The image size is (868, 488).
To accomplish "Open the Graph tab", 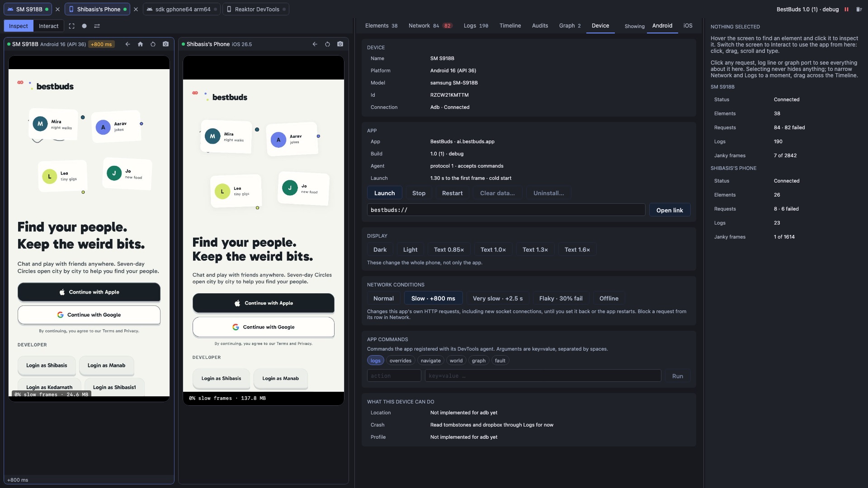I will 570,26.
